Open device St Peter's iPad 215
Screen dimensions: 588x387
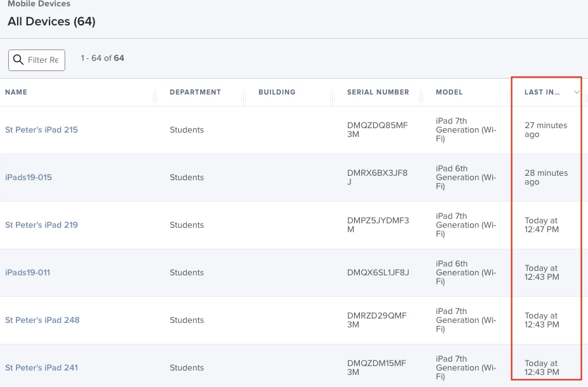coord(42,130)
